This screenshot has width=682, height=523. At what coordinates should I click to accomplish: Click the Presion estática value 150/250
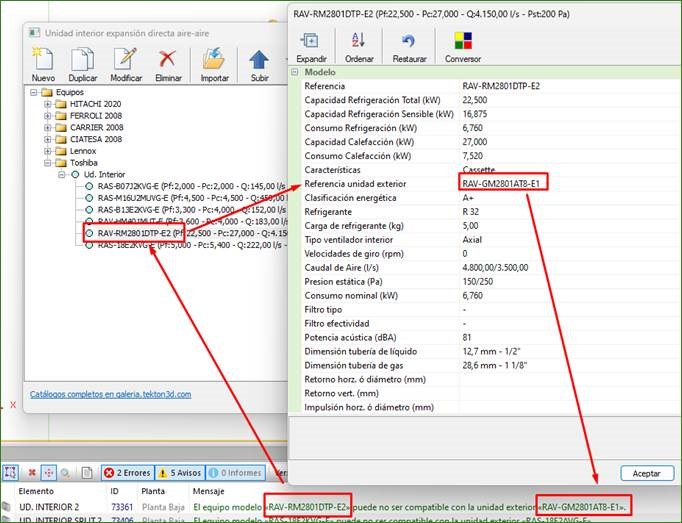click(478, 282)
